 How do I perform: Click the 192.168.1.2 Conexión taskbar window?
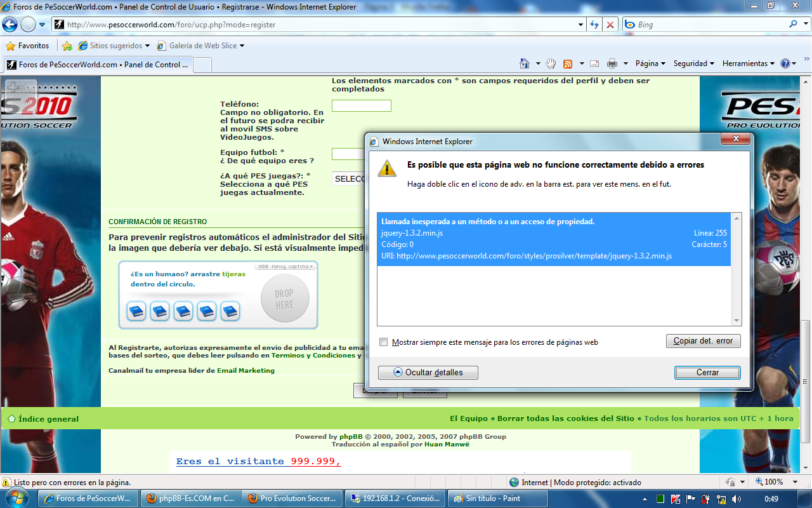(395, 498)
